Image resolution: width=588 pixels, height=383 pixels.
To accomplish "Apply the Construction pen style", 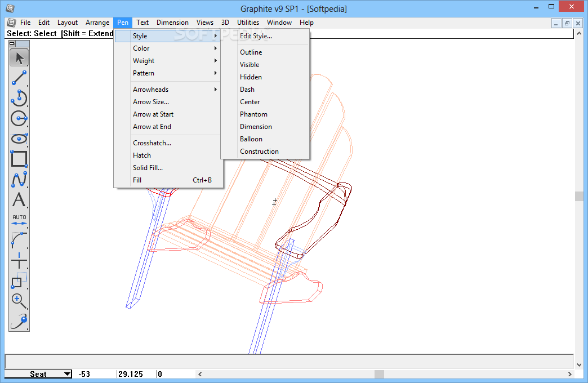I will pos(265,151).
